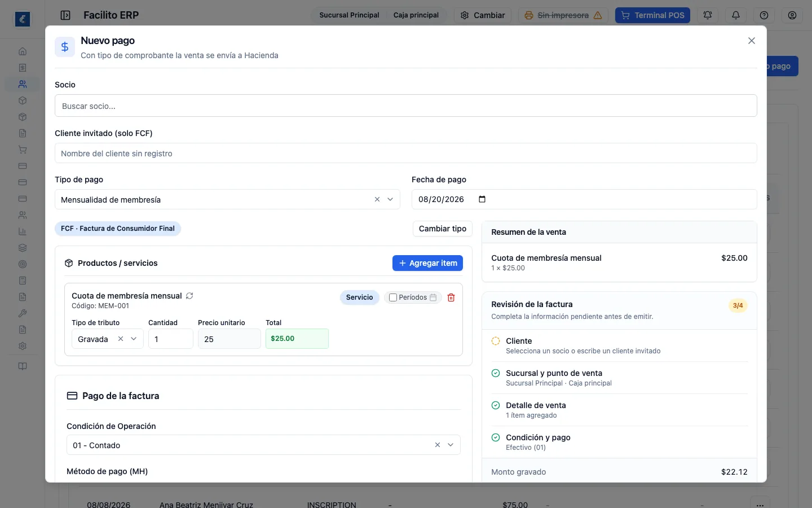Expand the Condición de Operación dropdown arrow
Image resolution: width=812 pixels, height=508 pixels.
[451, 445]
